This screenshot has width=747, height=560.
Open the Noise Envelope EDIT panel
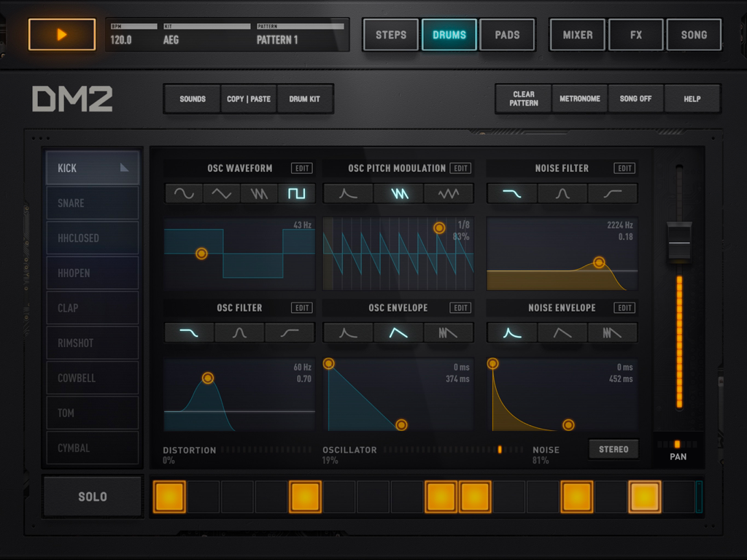(x=624, y=308)
